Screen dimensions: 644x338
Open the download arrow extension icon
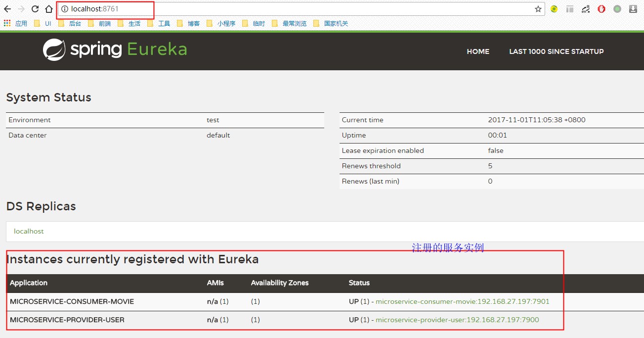(x=633, y=9)
